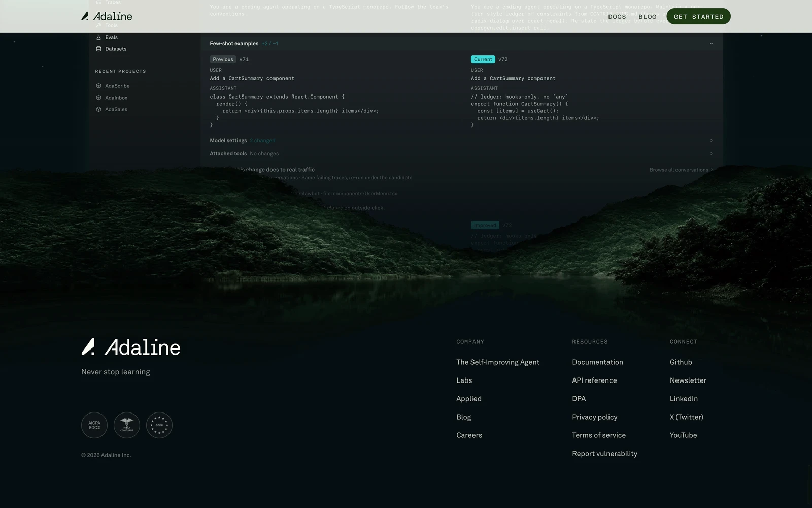The height and width of the screenshot is (508, 812).
Task: Click the AdaSales project cube icon
Action: pos(98,109)
